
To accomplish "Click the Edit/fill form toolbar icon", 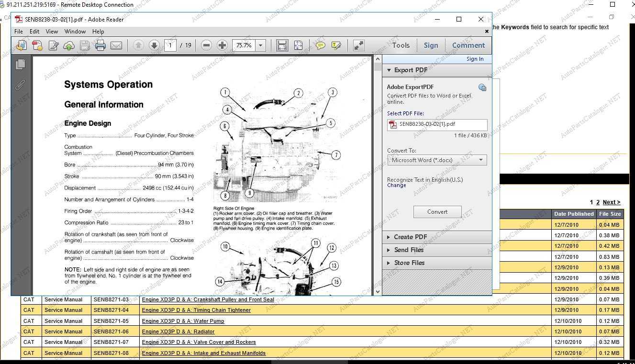I will click(54, 45).
